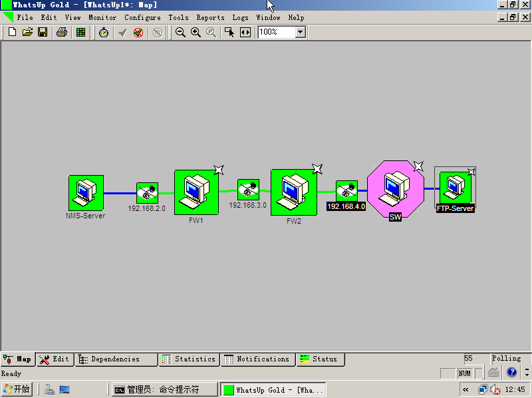This screenshot has height=398, width=532.
Task: Expand hidden tray icons chevron
Action: 466,389
